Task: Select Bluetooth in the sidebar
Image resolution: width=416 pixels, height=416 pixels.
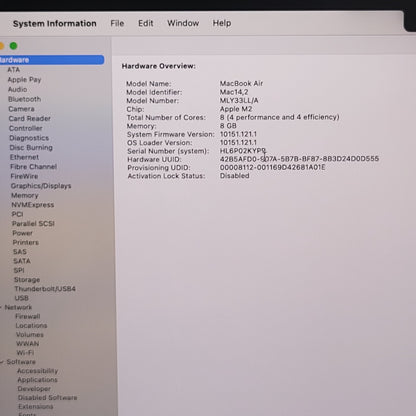Action: 24,99
